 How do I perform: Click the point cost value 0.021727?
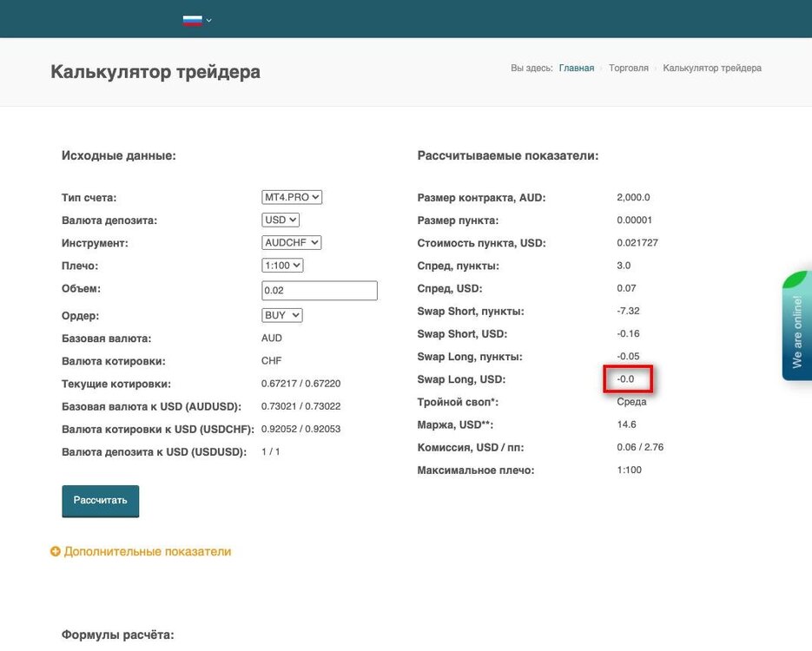[x=637, y=243]
